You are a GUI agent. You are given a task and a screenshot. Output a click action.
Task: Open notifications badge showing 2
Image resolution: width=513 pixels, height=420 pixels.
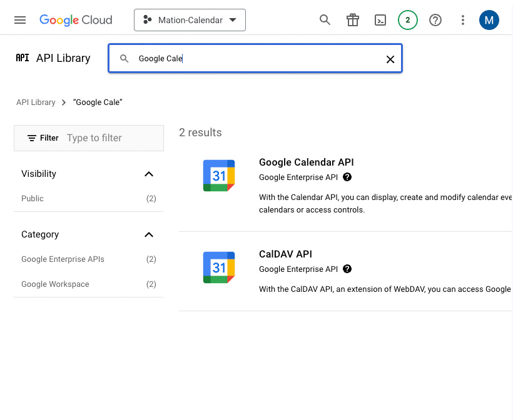pyautogui.click(x=408, y=20)
